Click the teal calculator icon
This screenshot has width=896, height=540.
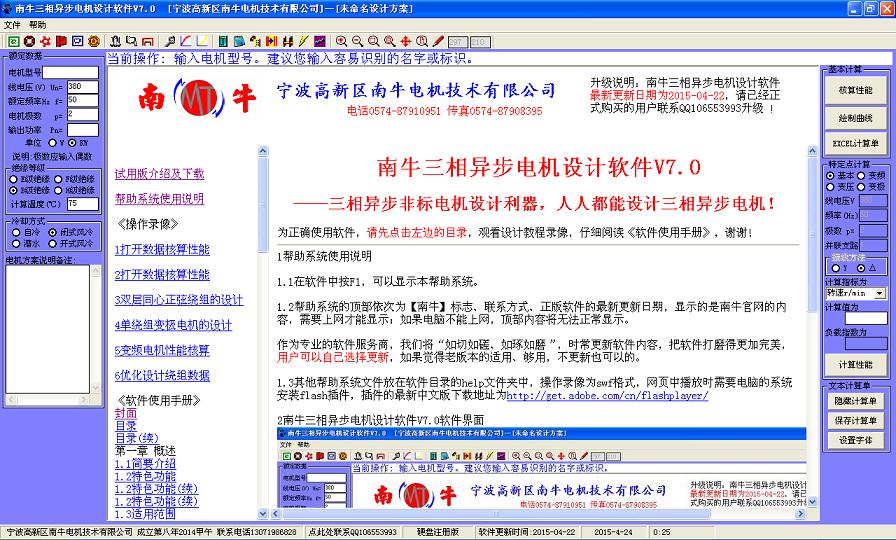(x=223, y=41)
